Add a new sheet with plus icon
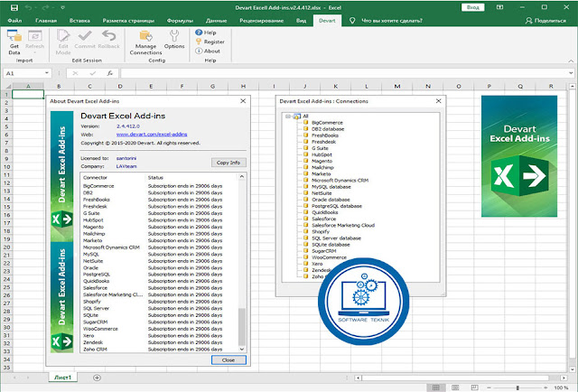 point(97,378)
